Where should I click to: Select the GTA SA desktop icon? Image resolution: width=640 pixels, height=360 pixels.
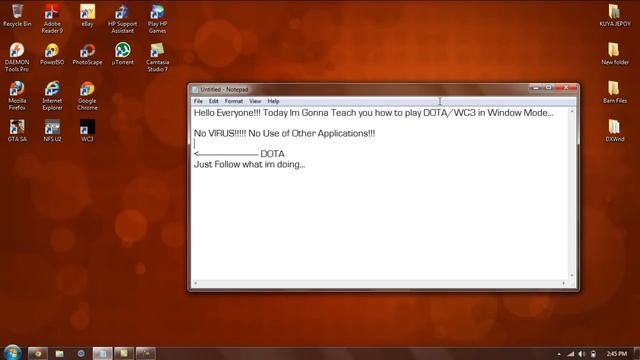tap(17, 130)
